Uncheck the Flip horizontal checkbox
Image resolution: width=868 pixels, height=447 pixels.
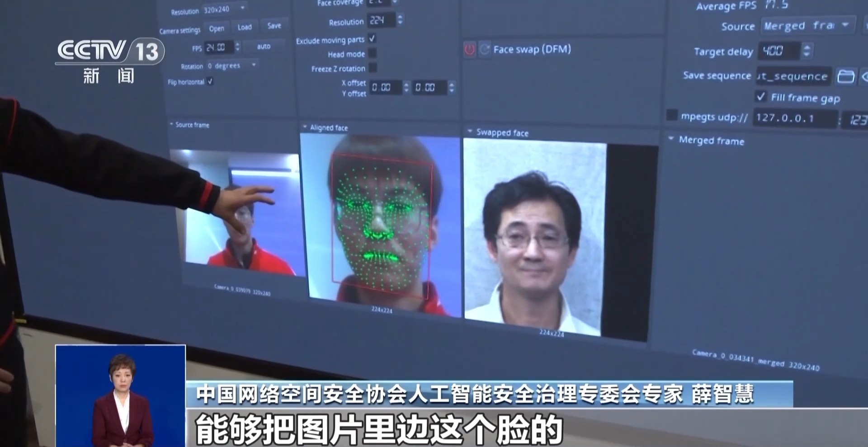point(210,81)
